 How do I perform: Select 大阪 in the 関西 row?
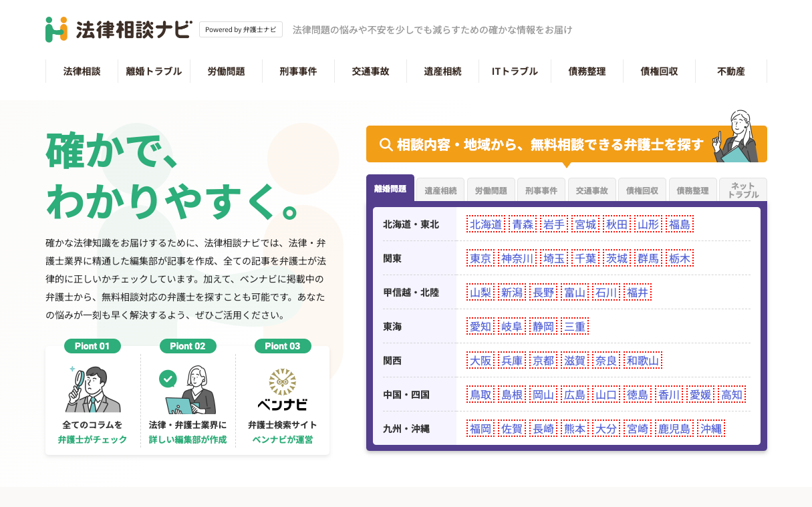[480, 360]
